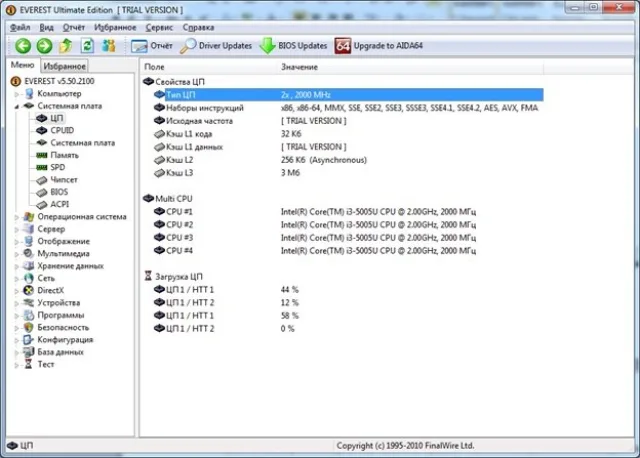Click the Компьютер monitor icon

[x=29, y=94]
